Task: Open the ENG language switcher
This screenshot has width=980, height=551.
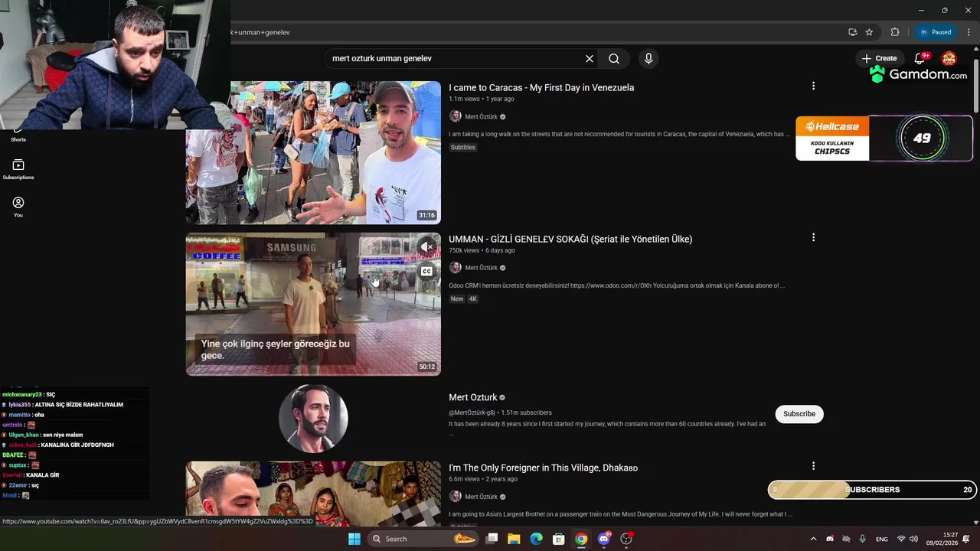Action: (x=882, y=539)
